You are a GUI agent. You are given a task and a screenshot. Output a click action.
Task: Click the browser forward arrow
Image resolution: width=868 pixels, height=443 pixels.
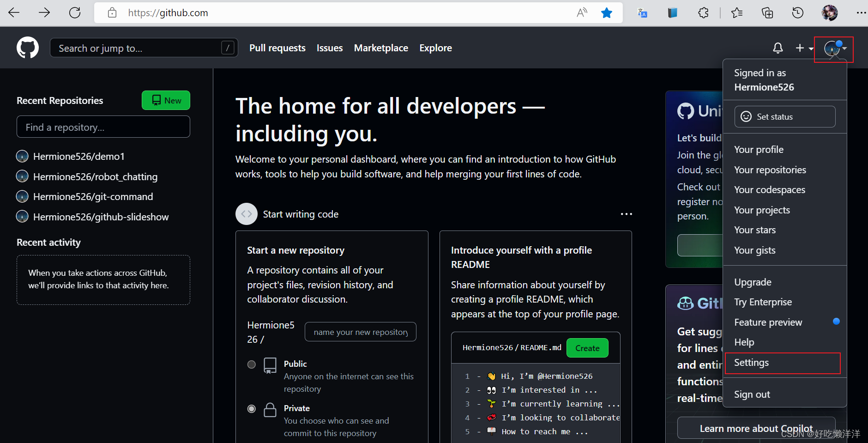pos(44,12)
